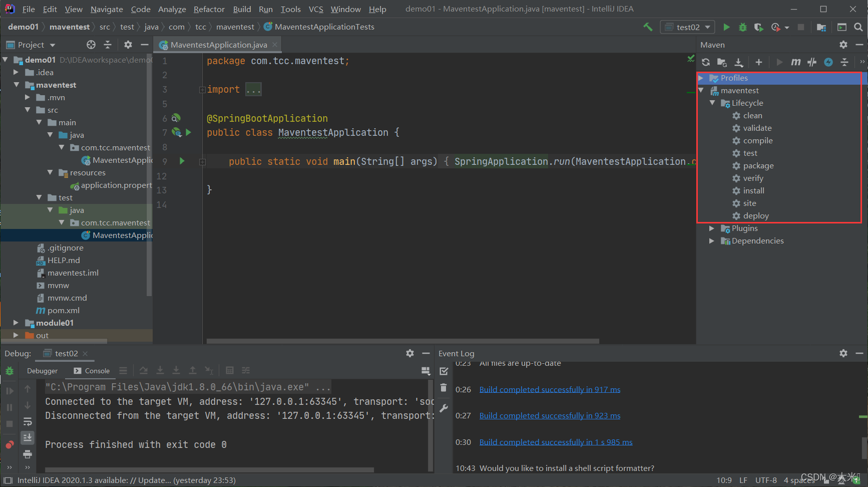This screenshot has width=868, height=487.
Task: Run the test02 configuration
Action: pos(726,27)
